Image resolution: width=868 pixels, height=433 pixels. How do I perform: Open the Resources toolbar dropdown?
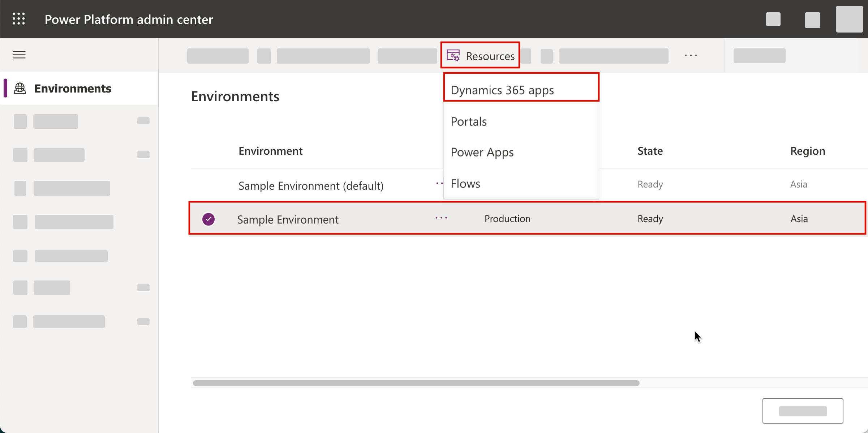(x=480, y=56)
